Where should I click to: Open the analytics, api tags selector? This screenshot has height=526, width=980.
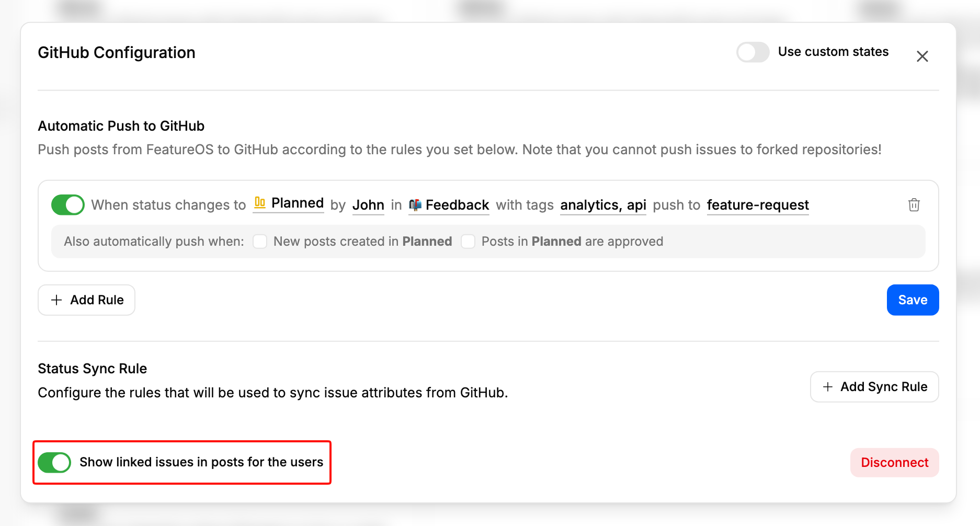pyautogui.click(x=603, y=205)
